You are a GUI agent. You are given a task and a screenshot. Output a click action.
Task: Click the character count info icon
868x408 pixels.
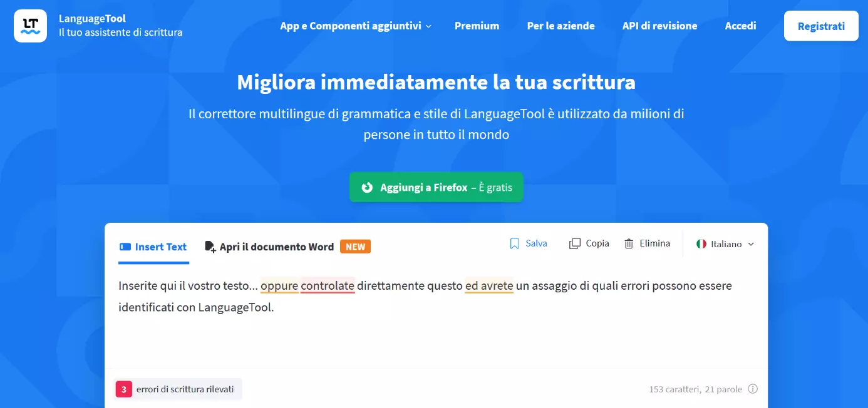(x=753, y=389)
